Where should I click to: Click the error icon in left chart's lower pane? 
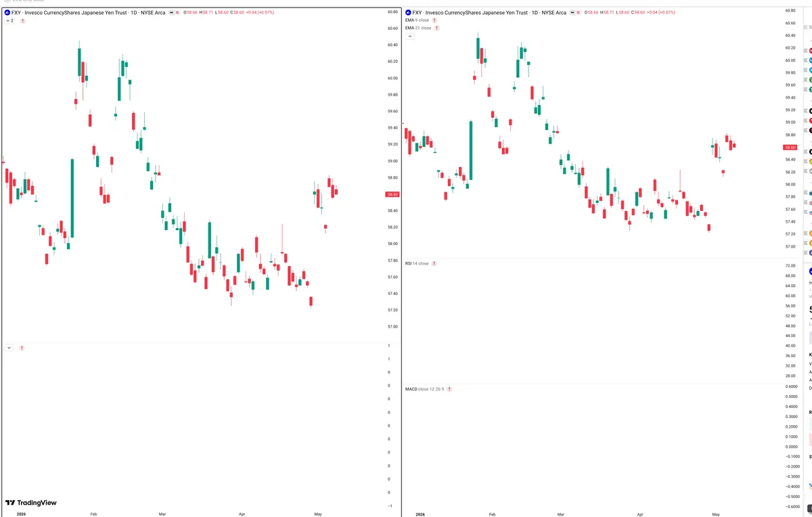pyautogui.click(x=22, y=348)
